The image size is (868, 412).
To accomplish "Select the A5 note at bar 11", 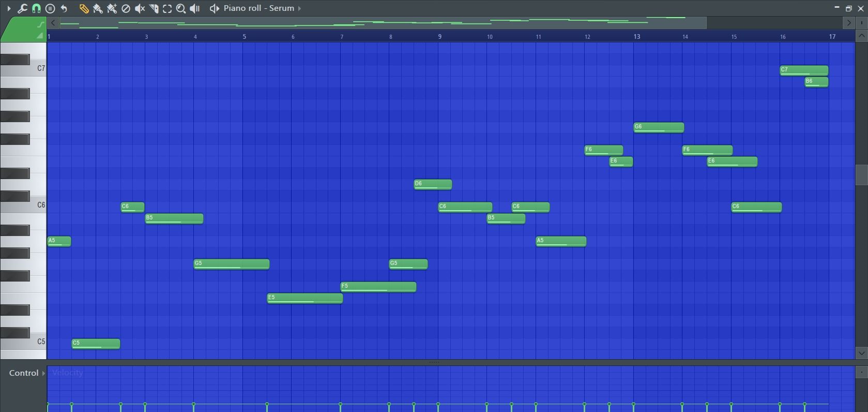I will pos(561,241).
